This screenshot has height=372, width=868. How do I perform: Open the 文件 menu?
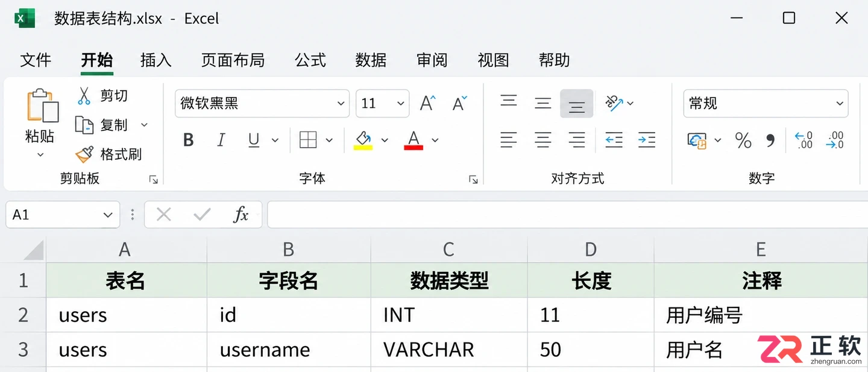click(x=36, y=60)
